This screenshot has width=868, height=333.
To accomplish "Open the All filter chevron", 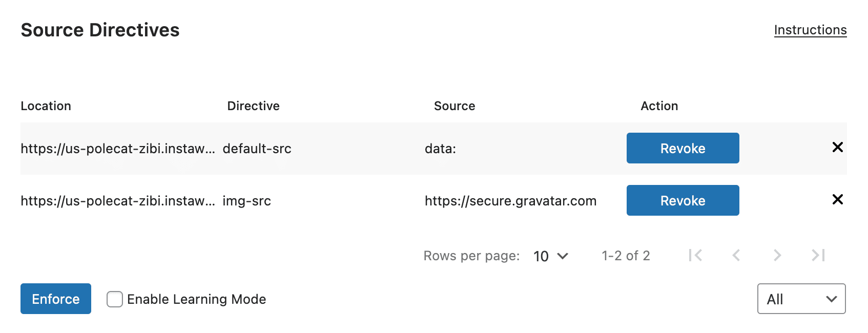I will point(831,299).
